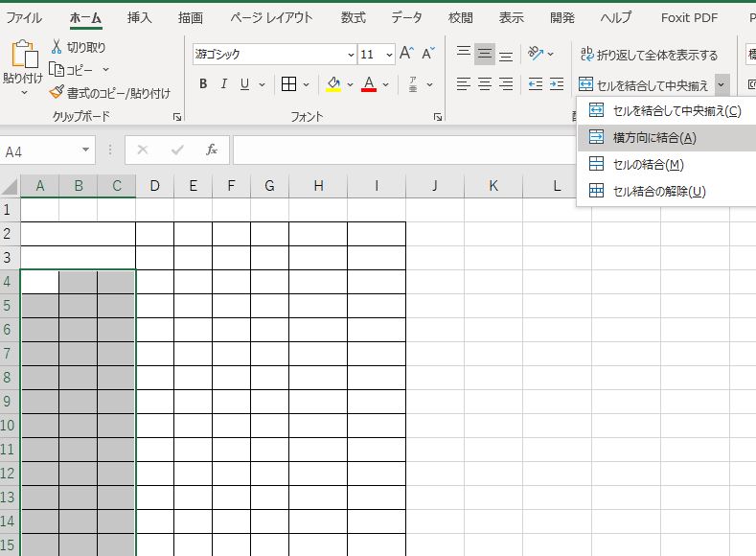756x556 pixels.
Task: Click the Bold formatting button
Action: 203,84
